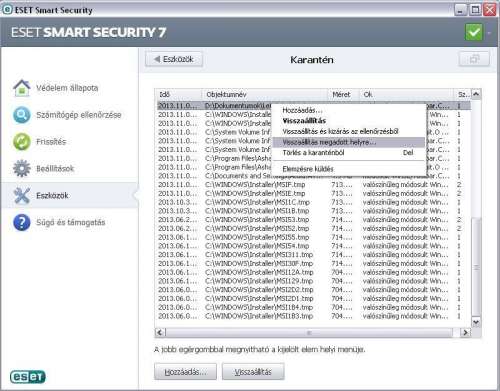Sort by Objektumnév column header
Viewport: 500px width, 391px height.
(x=265, y=95)
